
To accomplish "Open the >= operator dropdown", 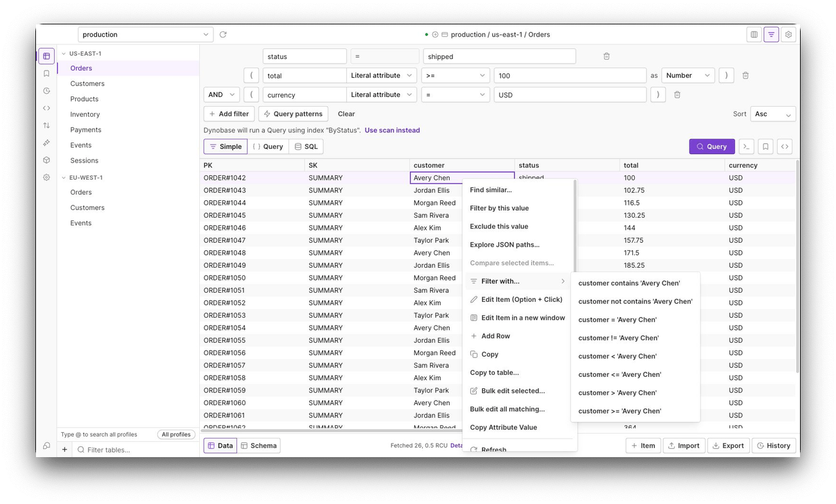I will (x=456, y=76).
